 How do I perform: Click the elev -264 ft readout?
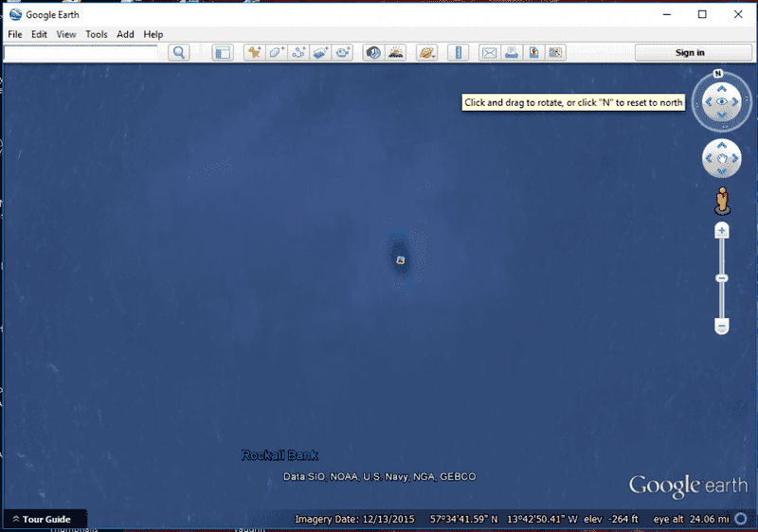coord(611,519)
